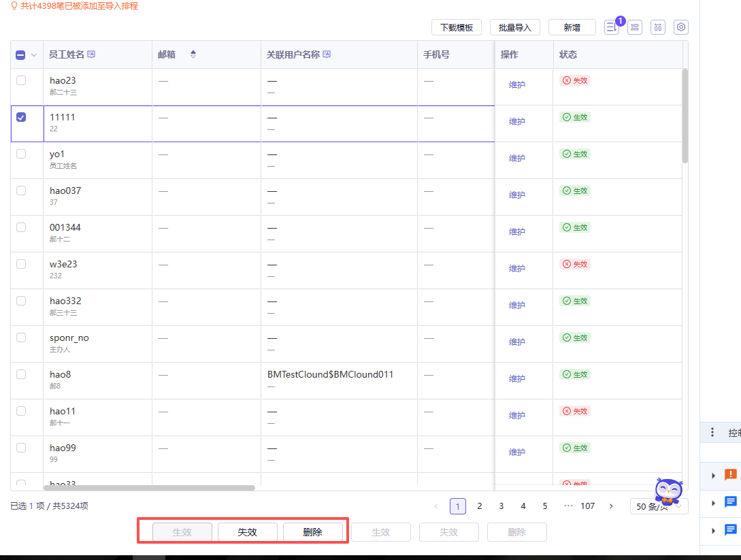This screenshot has height=560, width=741.
Task: Expand the orange warning message entry
Action: tap(713, 475)
